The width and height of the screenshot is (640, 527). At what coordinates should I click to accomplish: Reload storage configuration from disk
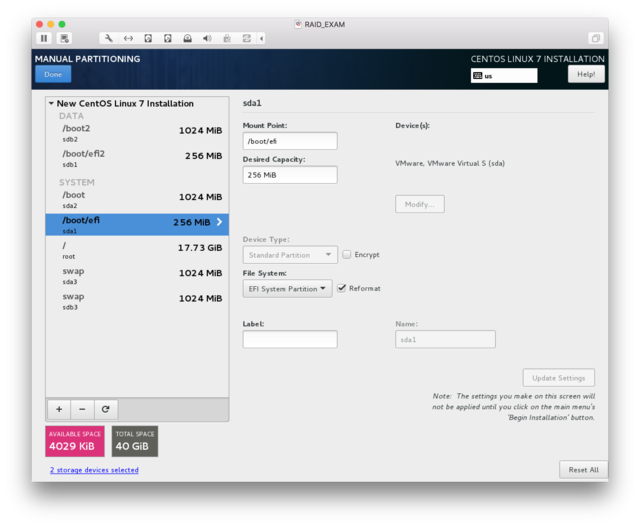tap(105, 409)
